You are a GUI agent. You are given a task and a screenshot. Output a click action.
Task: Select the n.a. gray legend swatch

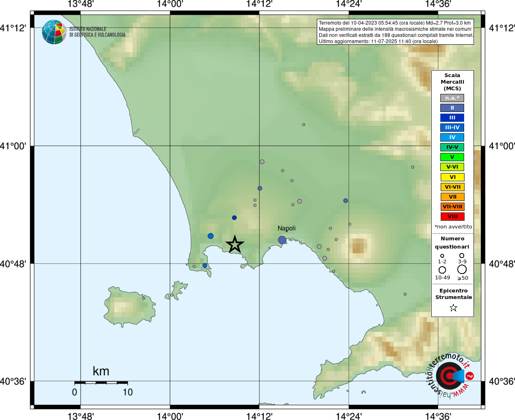[452, 98]
